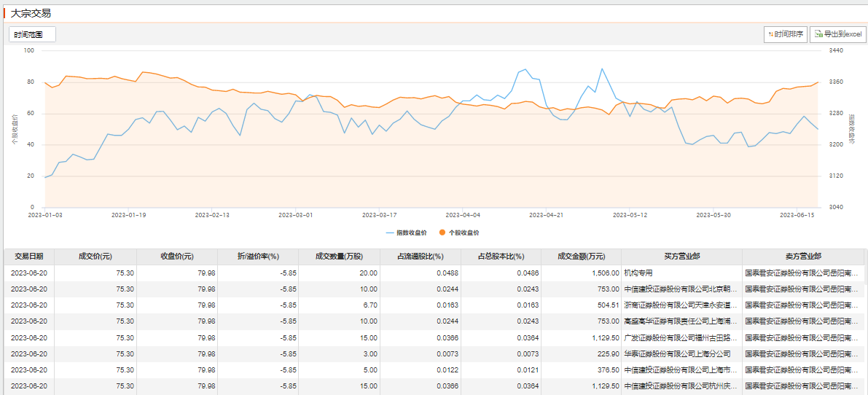Click the 2023-03-01 axis date label
The image size is (868, 395).
(296, 214)
